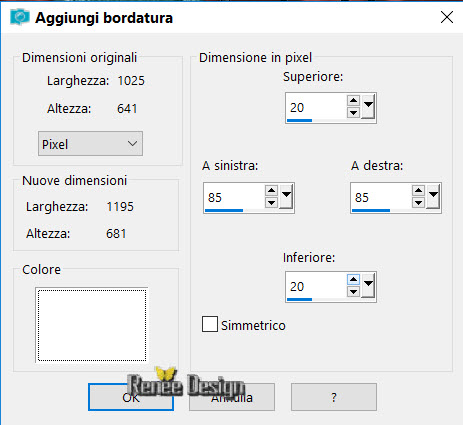
Task: Open the A sinistra slider dropdown arrow
Action: (x=286, y=196)
